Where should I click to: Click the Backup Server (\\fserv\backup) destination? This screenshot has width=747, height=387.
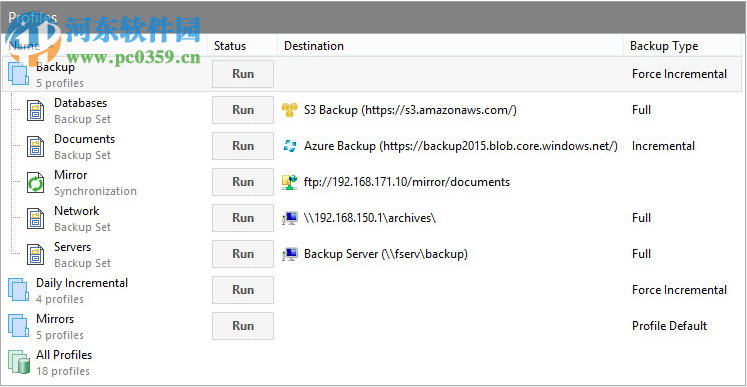(x=386, y=254)
